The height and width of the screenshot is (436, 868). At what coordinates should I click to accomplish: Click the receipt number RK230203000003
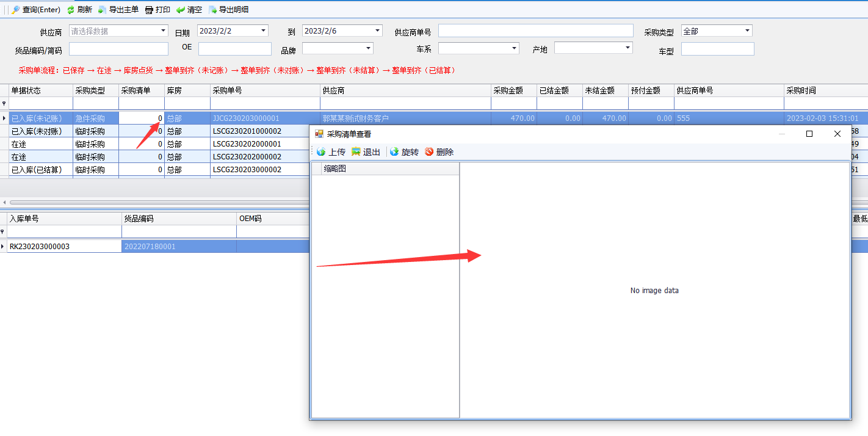40,247
